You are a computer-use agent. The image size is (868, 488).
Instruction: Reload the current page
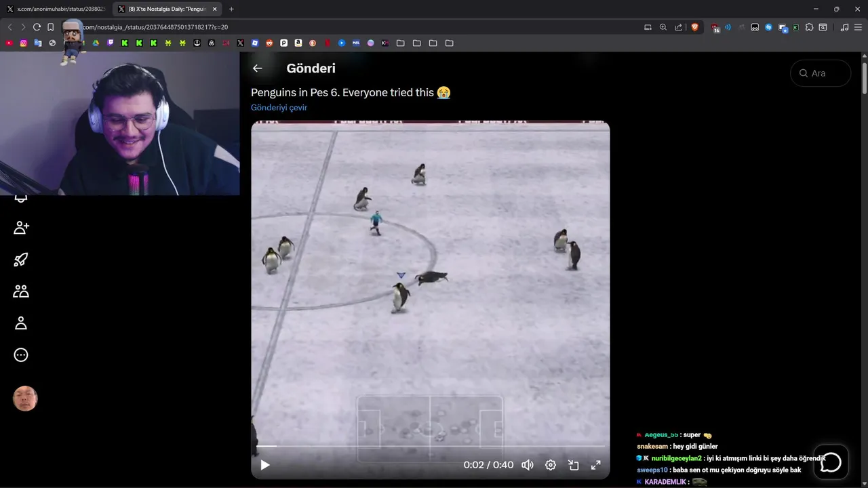[x=37, y=27]
